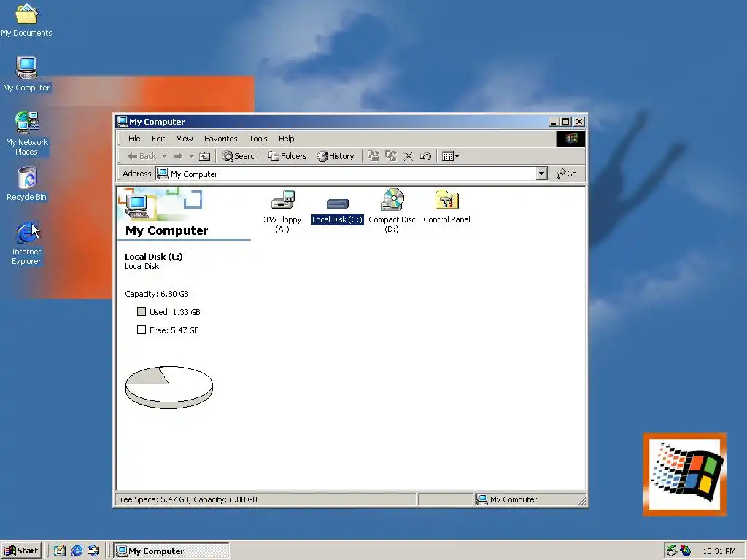Image resolution: width=747 pixels, height=560 pixels.
Task: Click the tray icon beside the clock
Action: (x=686, y=551)
